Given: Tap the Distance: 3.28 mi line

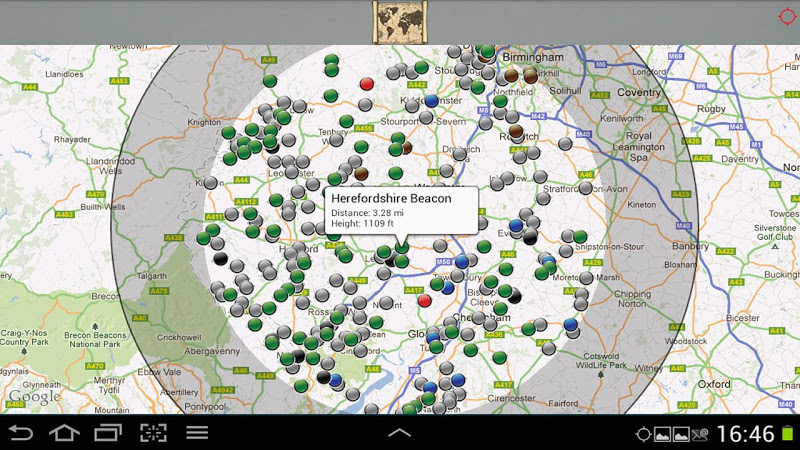Looking at the screenshot, I should [367, 213].
